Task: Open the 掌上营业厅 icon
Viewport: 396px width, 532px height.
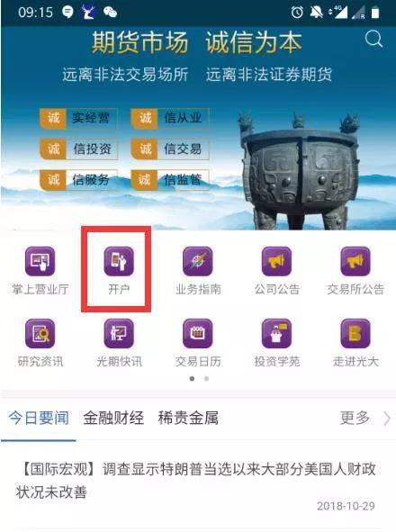Action: coord(40,261)
